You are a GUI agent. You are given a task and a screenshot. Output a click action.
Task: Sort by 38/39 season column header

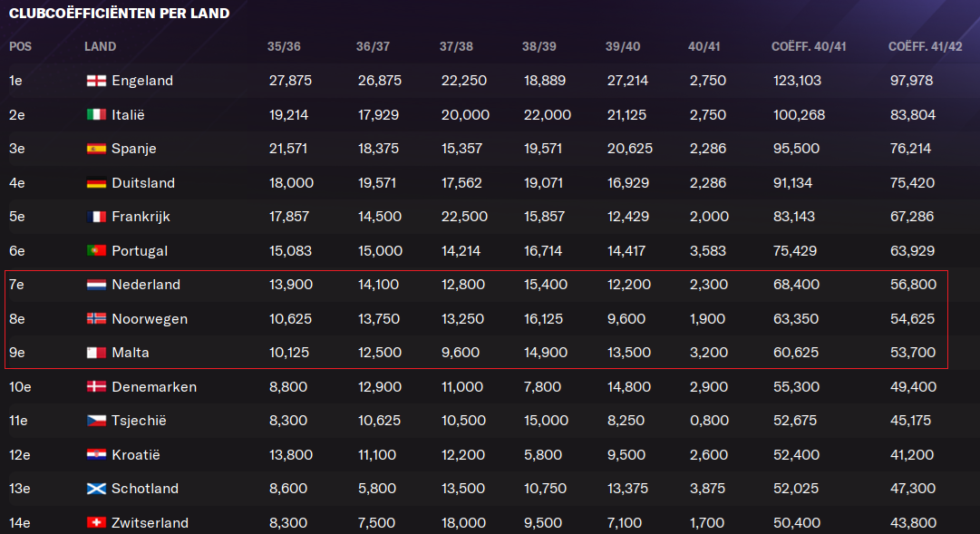click(x=539, y=46)
